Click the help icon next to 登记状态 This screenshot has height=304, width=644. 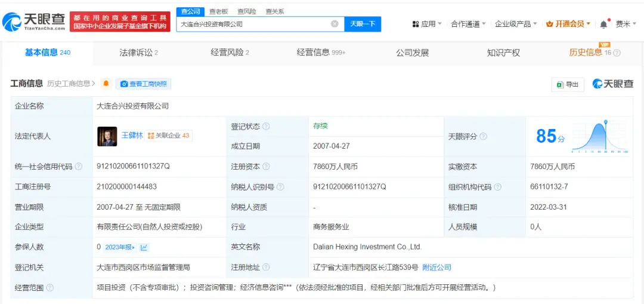pyautogui.click(x=266, y=127)
